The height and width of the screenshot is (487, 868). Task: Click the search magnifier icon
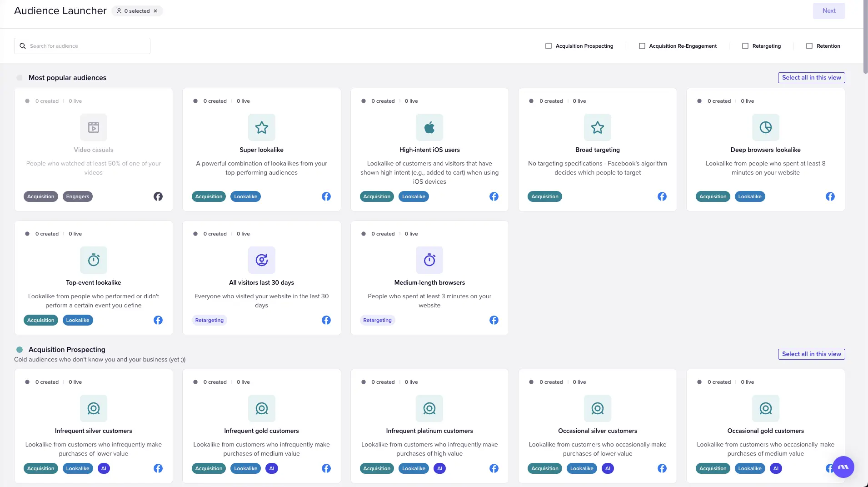point(23,45)
